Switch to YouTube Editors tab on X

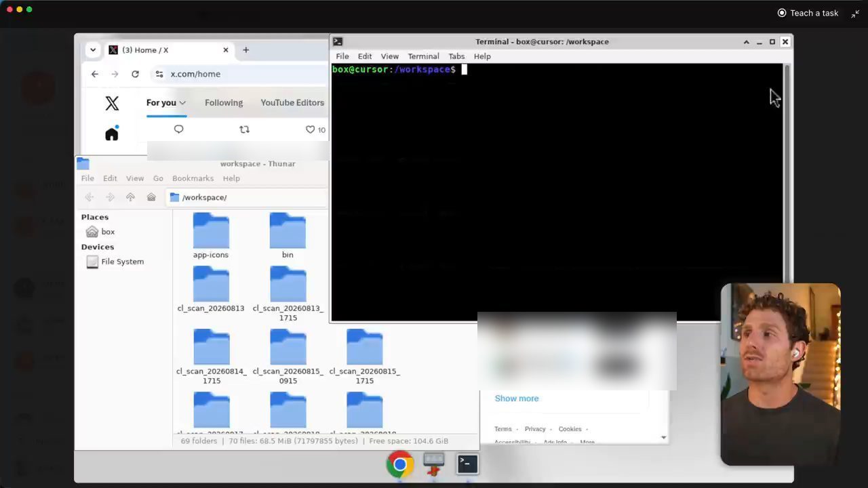click(292, 102)
